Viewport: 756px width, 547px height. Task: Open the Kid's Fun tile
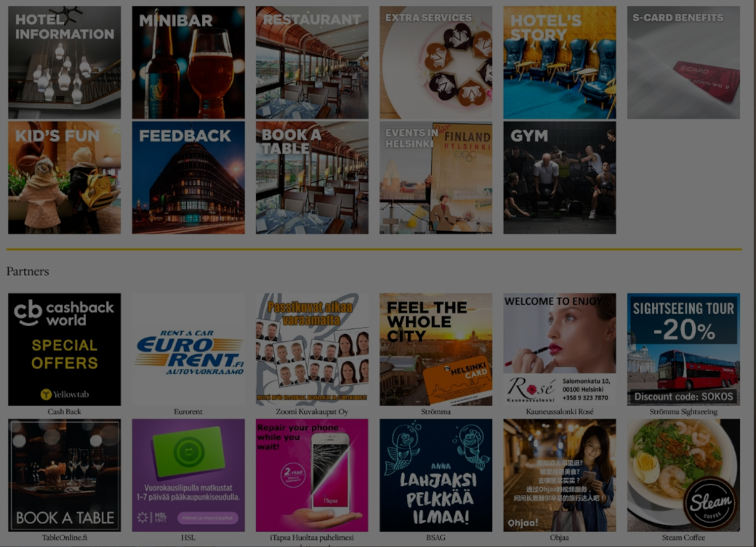(64, 177)
